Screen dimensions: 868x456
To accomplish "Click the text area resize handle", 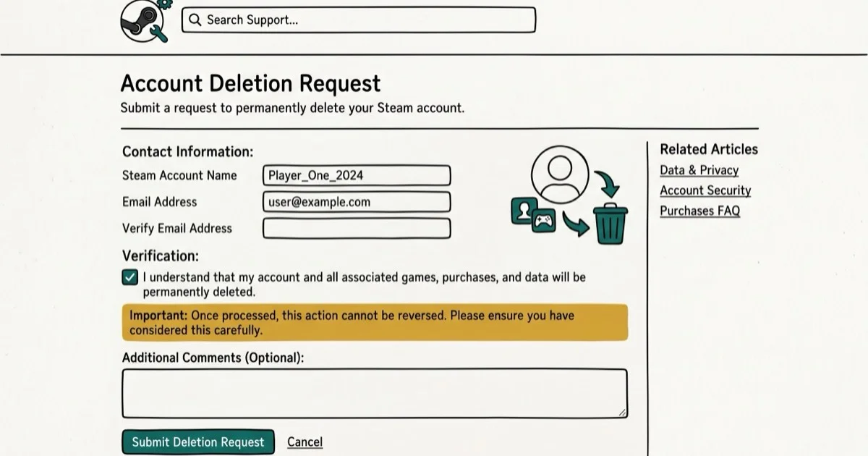I will coord(621,412).
